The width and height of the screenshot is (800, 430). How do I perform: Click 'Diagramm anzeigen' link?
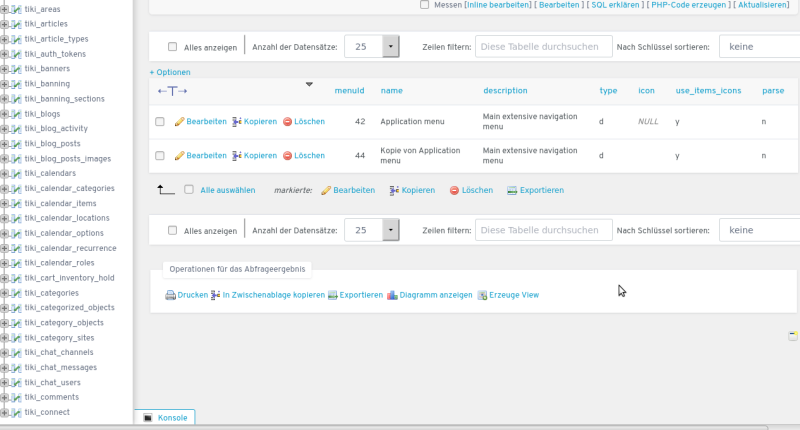(436, 295)
